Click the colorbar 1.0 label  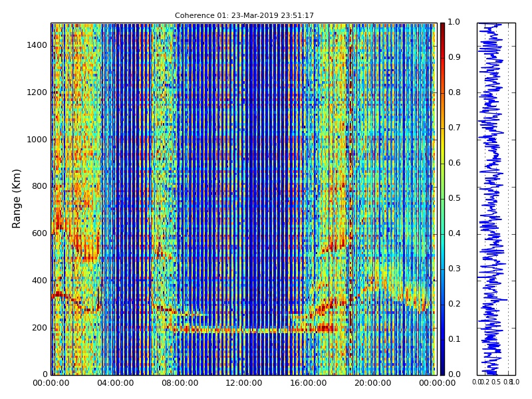tap(454, 22)
